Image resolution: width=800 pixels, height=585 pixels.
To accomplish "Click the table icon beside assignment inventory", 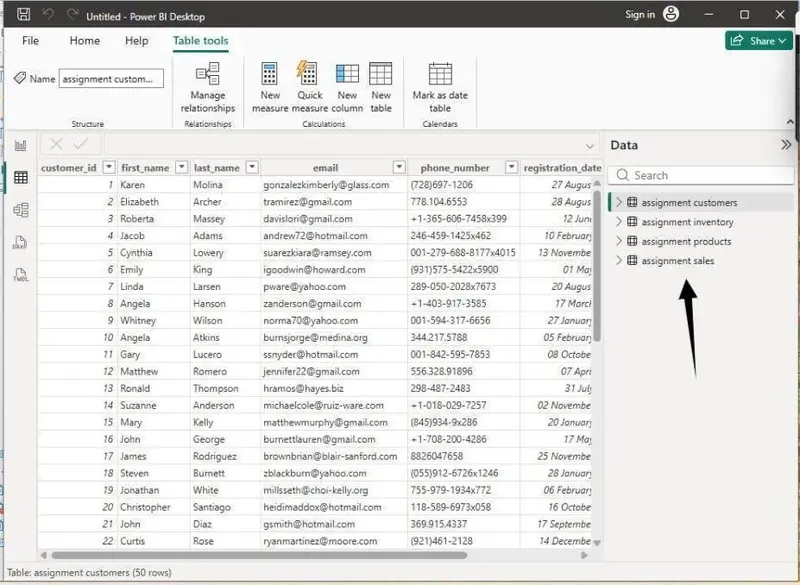I will [632, 221].
